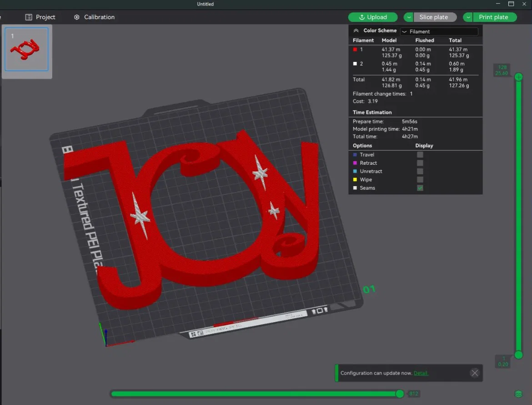This screenshot has height=405, width=532.
Task: Click the Travel blue color marker
Action: pos(355,154)
